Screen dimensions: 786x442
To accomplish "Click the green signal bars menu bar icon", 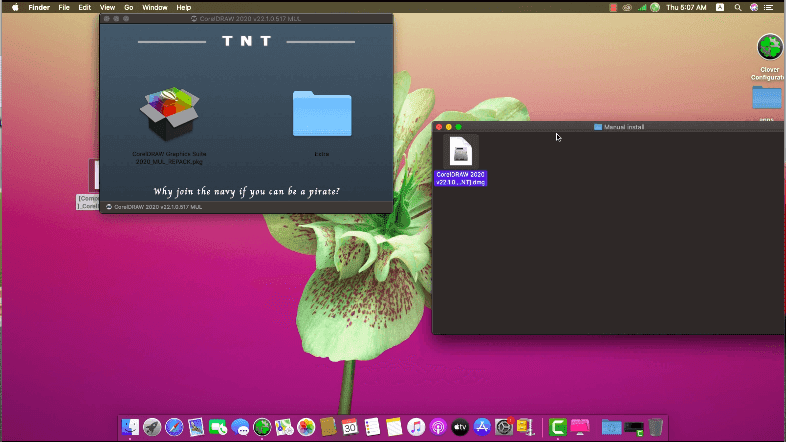I will [x=642, y=8].
